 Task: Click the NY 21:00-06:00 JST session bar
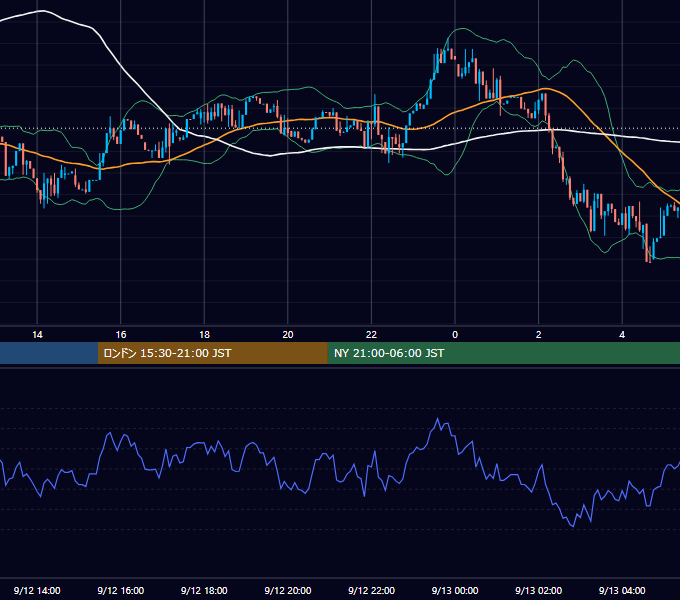(x=503, y=353)
